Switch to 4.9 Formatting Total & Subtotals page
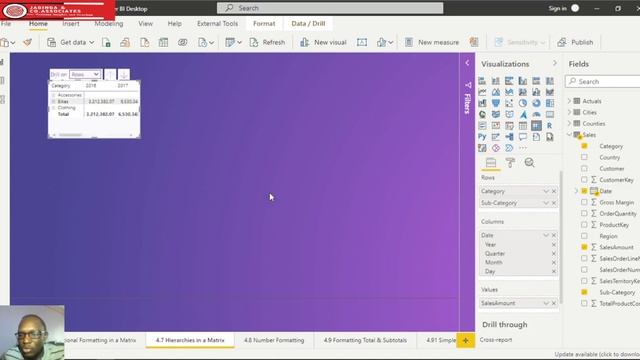Screen dimensions: 640x360 coord(365,340)
